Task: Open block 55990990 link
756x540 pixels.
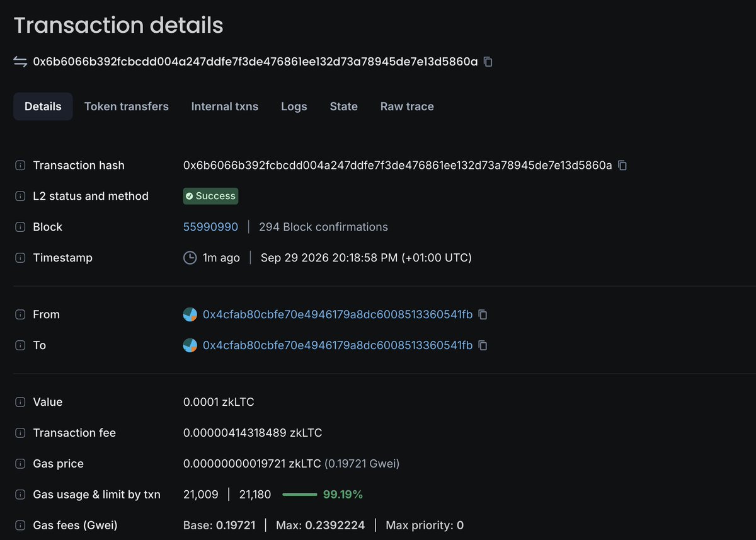Action: (211, 227)
